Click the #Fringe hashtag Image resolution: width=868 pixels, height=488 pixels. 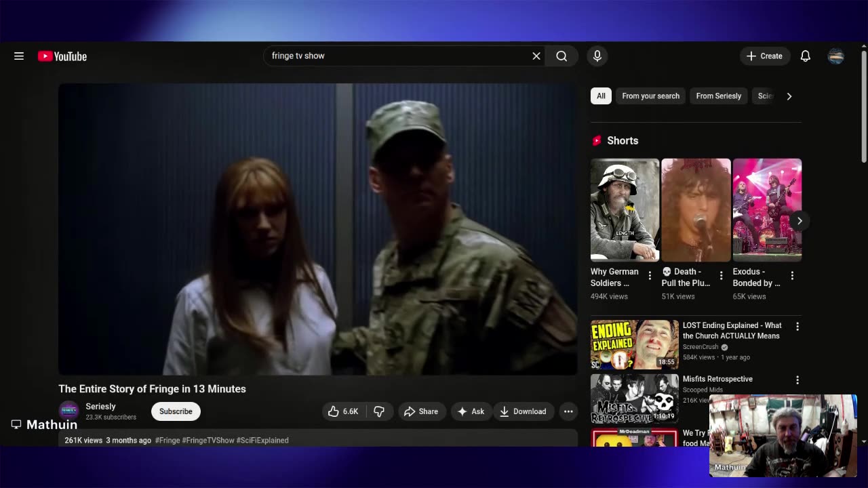[167, 441]
